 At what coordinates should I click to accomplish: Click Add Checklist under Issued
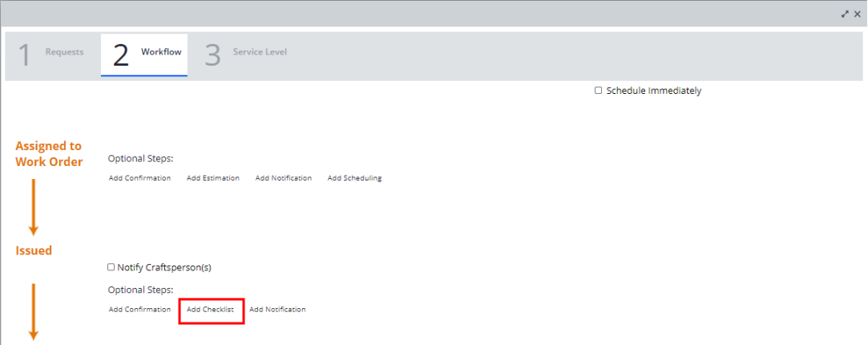(210, 310)
